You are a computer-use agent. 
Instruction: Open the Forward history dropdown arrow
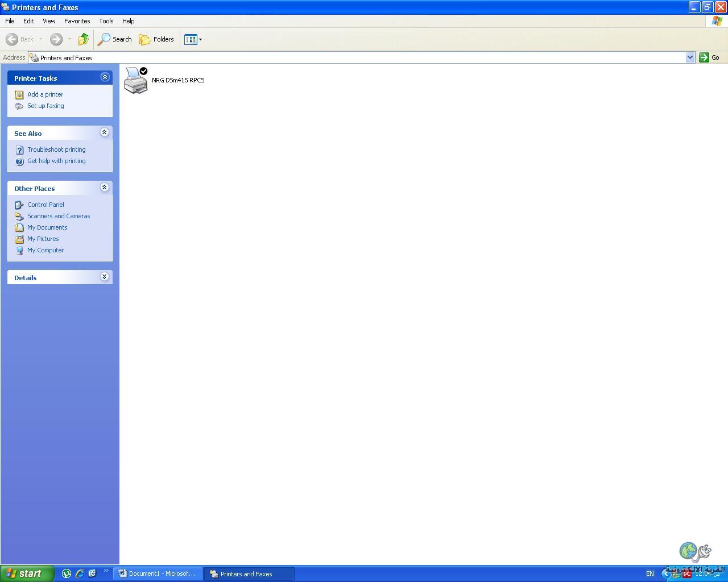point(69,39)
